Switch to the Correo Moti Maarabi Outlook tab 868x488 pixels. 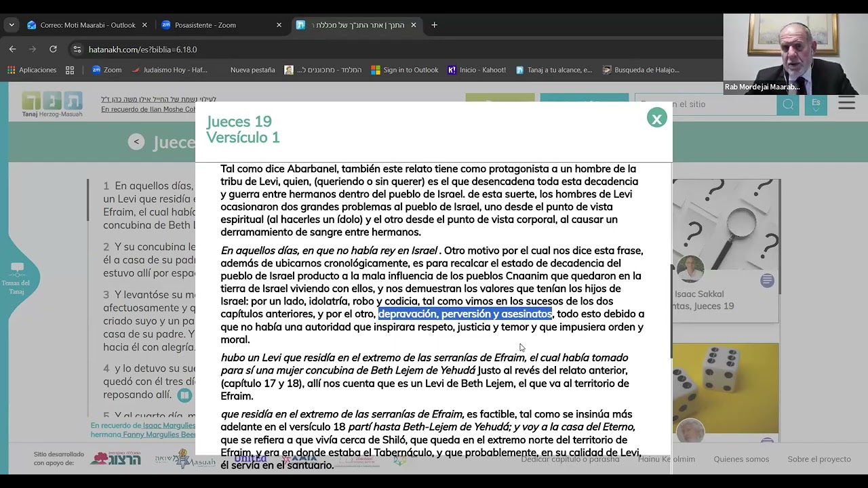[x=87, y=25]
